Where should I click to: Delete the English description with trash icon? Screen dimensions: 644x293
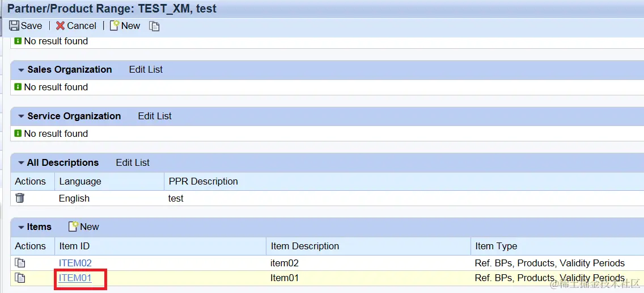[x=20, y=198]
